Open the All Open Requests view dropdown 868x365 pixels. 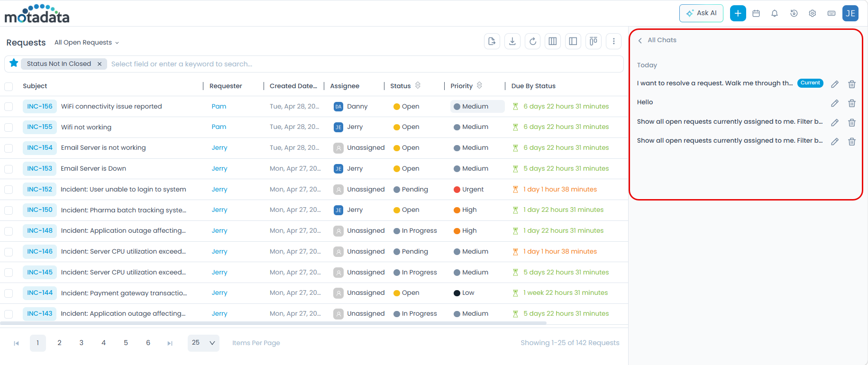click(87, 42)
